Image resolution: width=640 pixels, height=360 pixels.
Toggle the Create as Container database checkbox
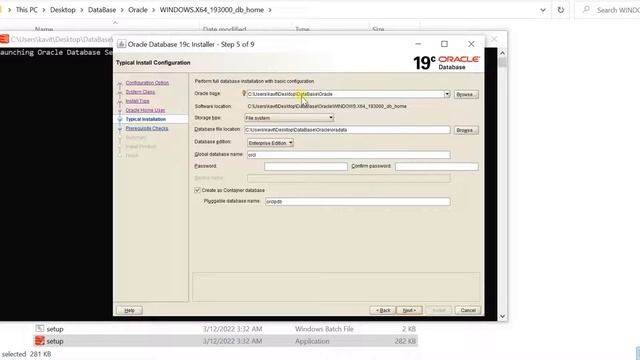[x=198, y=190]
